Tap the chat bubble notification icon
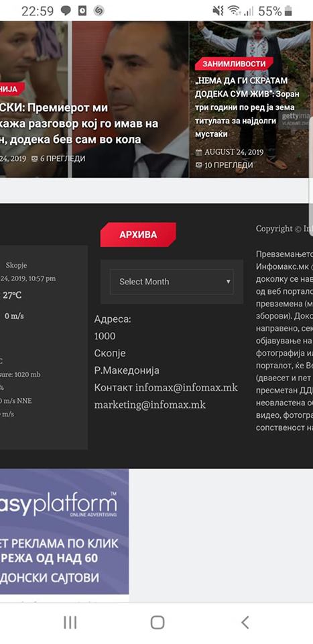 click(66, 11)
